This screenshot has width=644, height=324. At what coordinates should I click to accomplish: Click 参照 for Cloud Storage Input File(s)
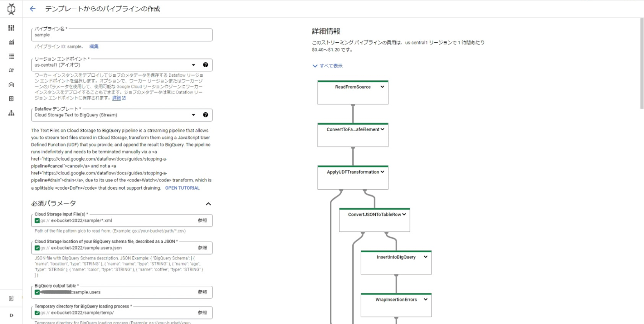click(x=202, y=220)
